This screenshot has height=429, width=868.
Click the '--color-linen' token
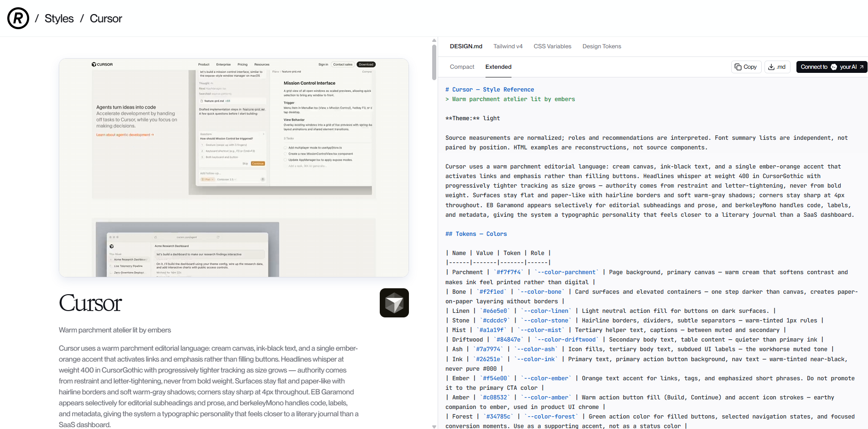tap(546, 311)
